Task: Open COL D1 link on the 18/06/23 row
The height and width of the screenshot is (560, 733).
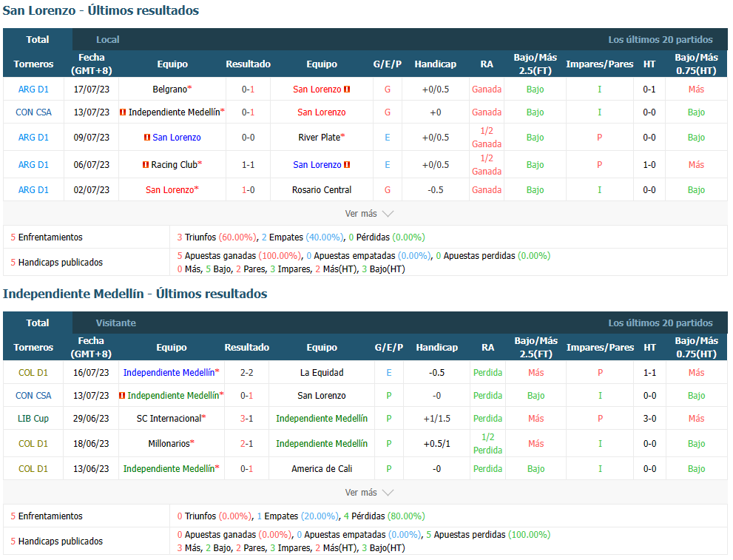Action: [x=33, y=444]
